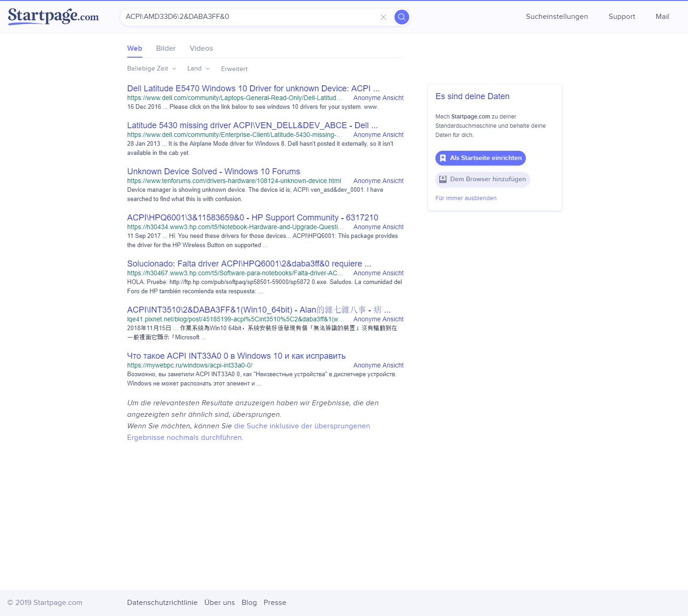Click the Es sind deine Daten heading

pyautogui.click(x=472, y=96)
